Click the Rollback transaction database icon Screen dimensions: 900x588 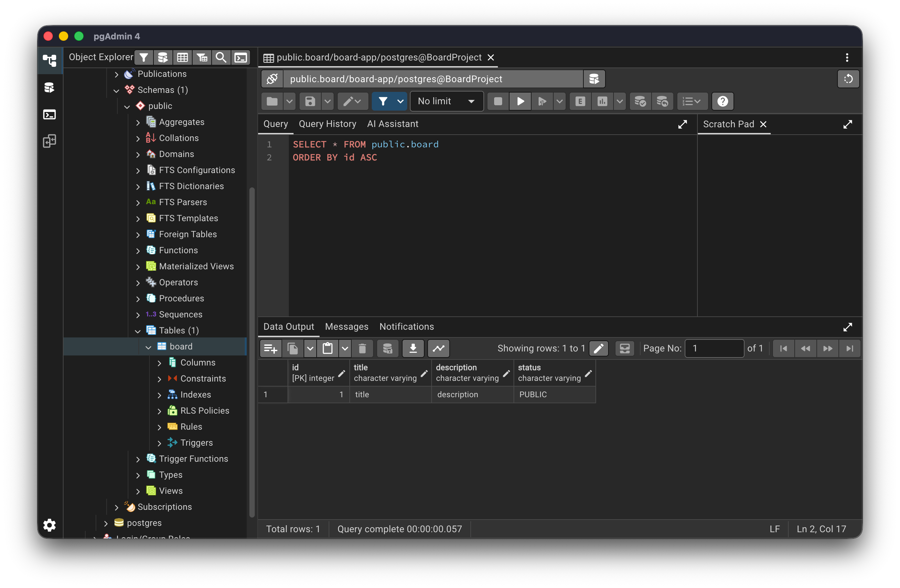(662, 101)
